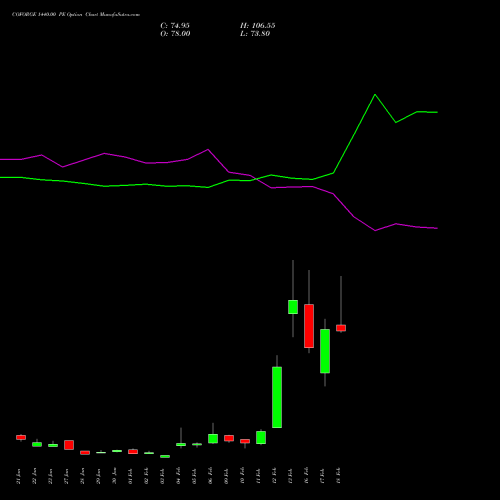Screen dimensions: 500x500
Task: Click the 12 Feb date label
Action: pyautogui.click(x=275, y=476)
